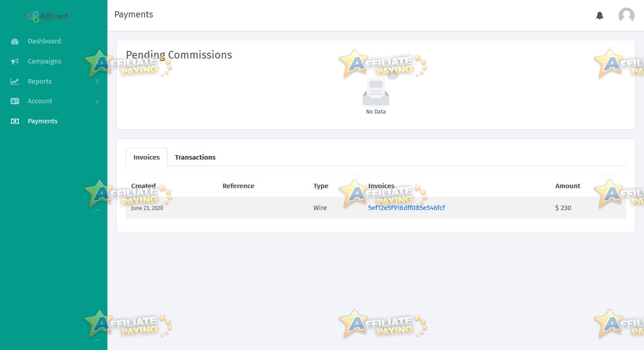Click the No Data label

pos(376,112)
